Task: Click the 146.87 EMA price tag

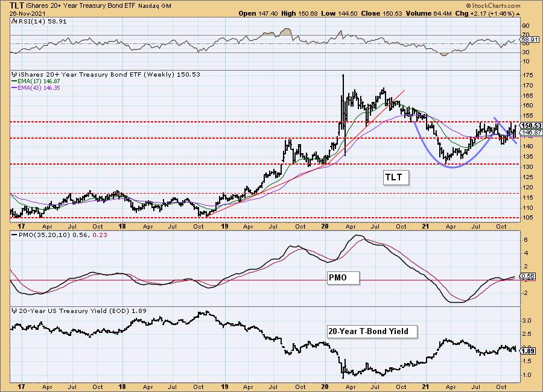Action: (x=531, y=132)
